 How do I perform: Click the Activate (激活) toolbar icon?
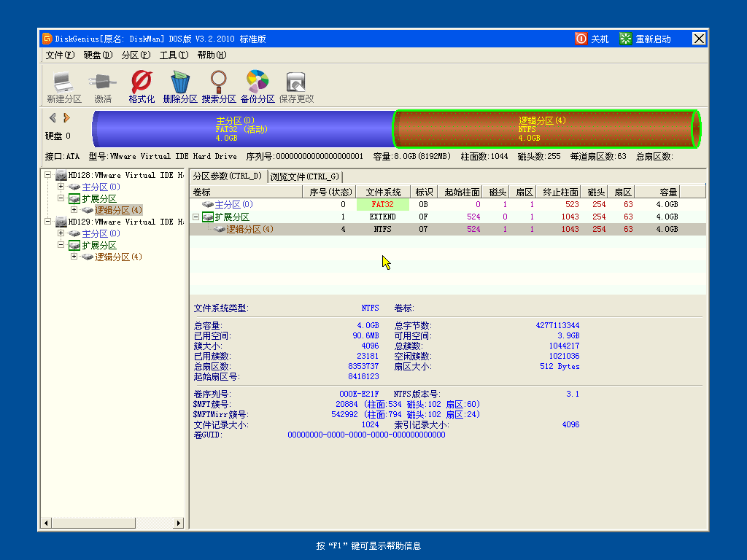pos(103,86)
